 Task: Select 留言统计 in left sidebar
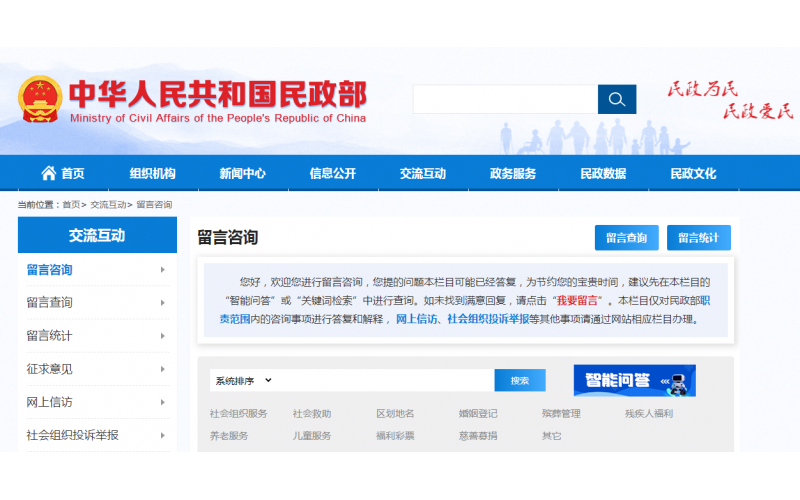[49, 336]
